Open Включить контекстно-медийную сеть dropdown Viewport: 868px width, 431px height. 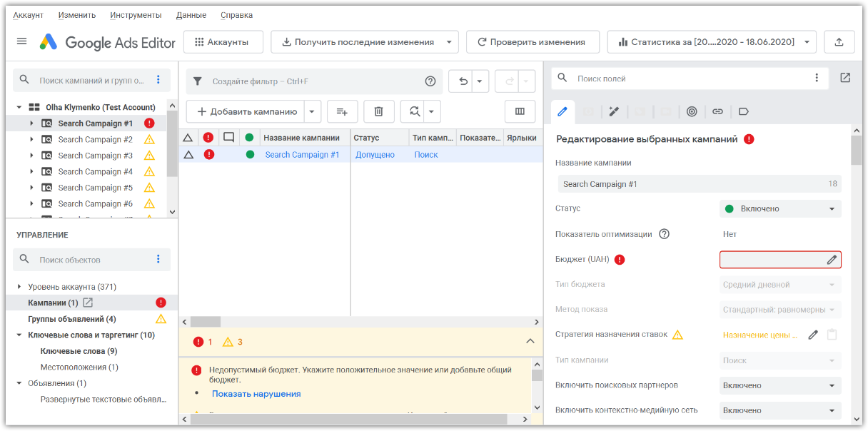[780, 410]
